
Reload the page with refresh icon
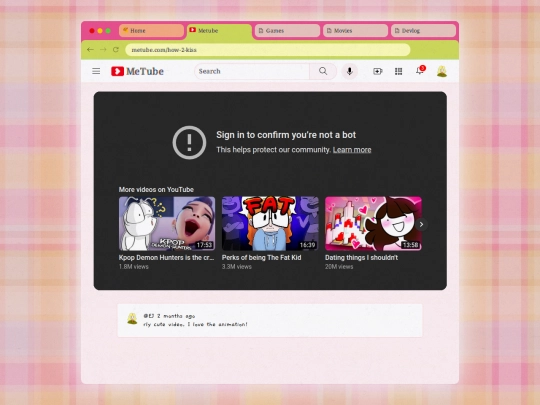tap(116, 50)
